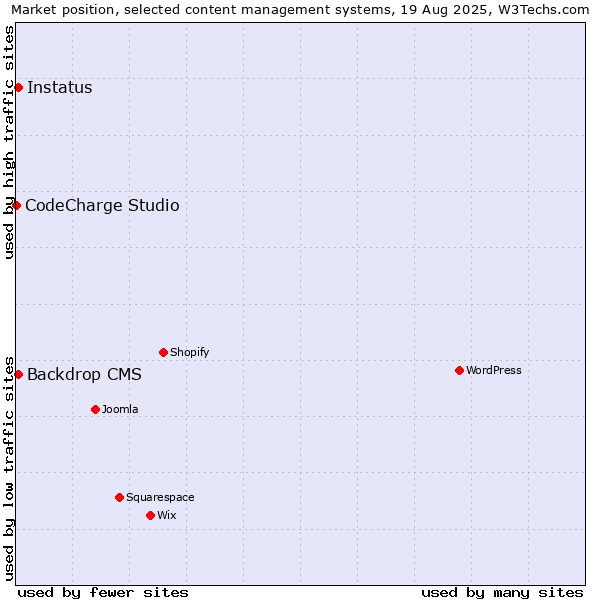Select the WordPress label text

(494, 370)
